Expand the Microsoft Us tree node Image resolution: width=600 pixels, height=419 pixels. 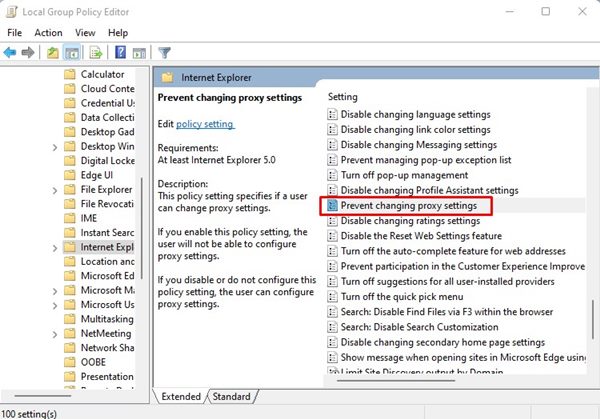coord(55,306)
